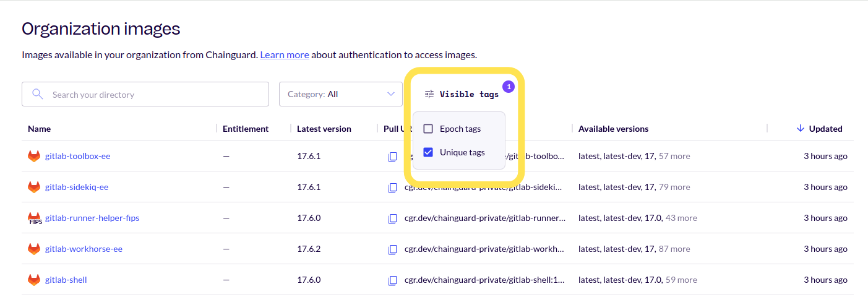Screen dimensions: 868x302
Task: Open the Category dropdown
Action: point(340,94)
